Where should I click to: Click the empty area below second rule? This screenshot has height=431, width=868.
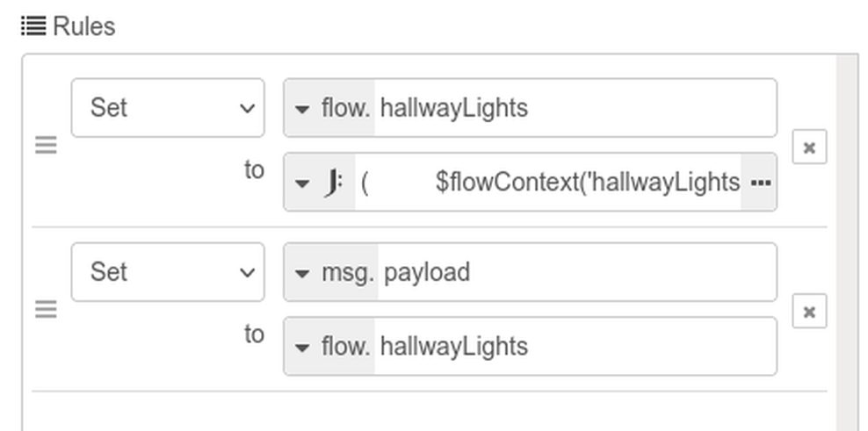coord(429,411)
